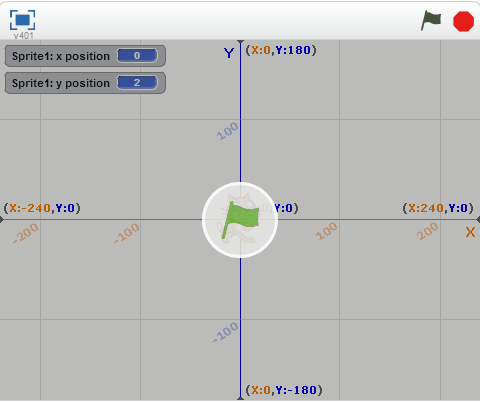The height and width of the screenshot is (402, 480).
Task: Click the (X:0,Y:-180) label
Action: pyautogui.click(x=284, y=390)
